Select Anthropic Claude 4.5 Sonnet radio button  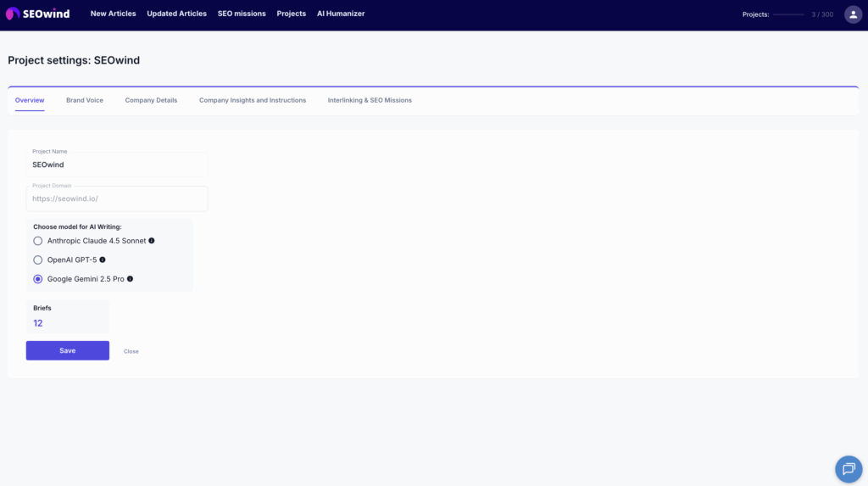point(37,241)
